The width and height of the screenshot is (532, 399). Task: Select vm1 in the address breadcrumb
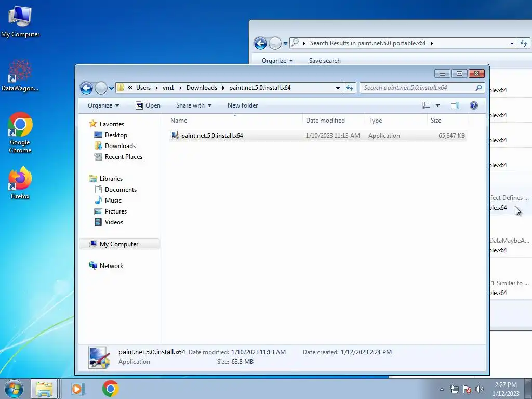click(x=168, y=87)
